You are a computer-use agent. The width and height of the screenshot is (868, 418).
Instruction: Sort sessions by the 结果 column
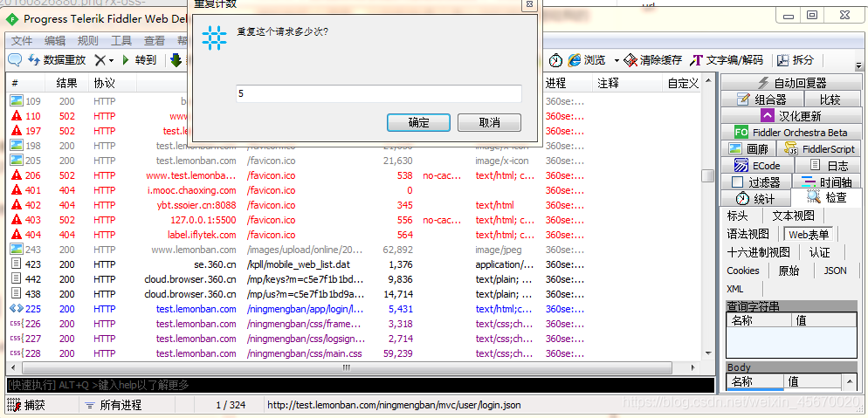[x=67, y=84]
